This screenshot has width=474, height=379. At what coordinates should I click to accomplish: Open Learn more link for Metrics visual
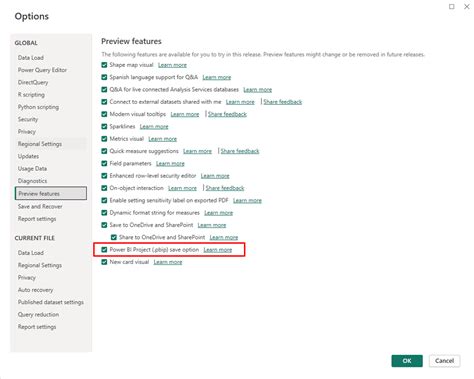pos(163,139)
